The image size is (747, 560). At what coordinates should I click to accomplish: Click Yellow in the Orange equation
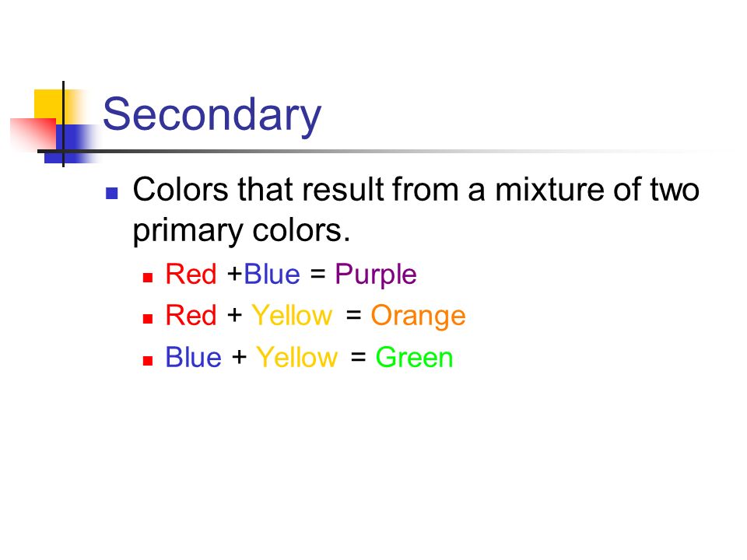click(292, 315)
